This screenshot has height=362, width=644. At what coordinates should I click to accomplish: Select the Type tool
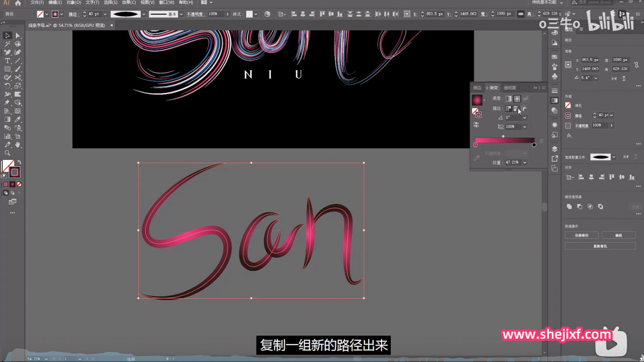tap(7, 62)
